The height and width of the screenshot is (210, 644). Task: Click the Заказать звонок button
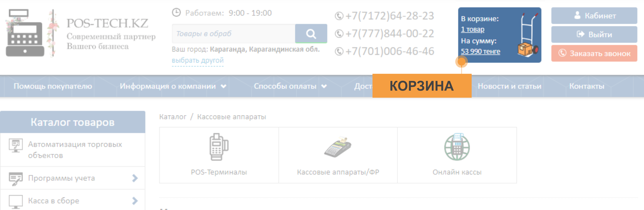[594, 53]
